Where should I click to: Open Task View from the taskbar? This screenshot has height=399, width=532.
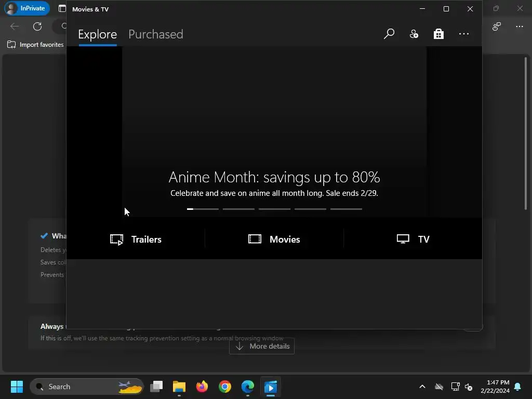click(x=156, y=387)
